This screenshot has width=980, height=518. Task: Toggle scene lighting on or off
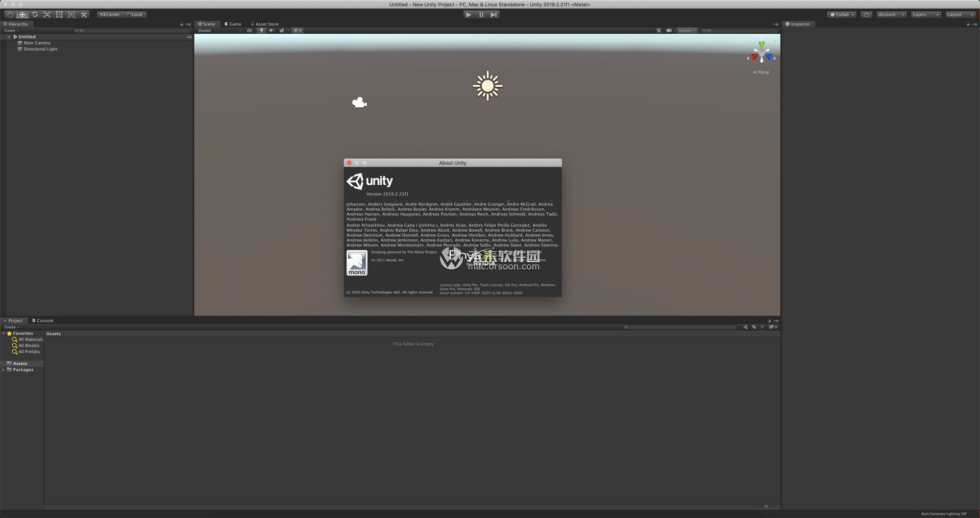coord(261,31)
